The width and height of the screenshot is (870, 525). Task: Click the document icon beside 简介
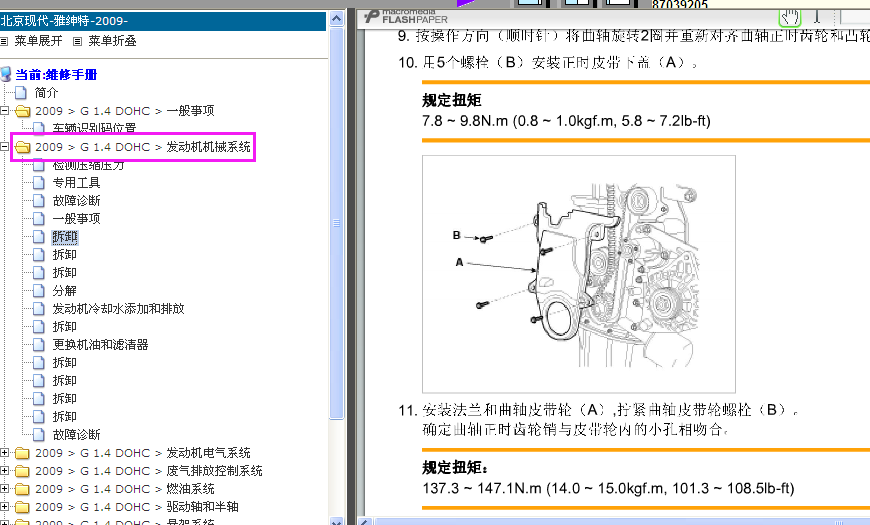pos(21,92)
